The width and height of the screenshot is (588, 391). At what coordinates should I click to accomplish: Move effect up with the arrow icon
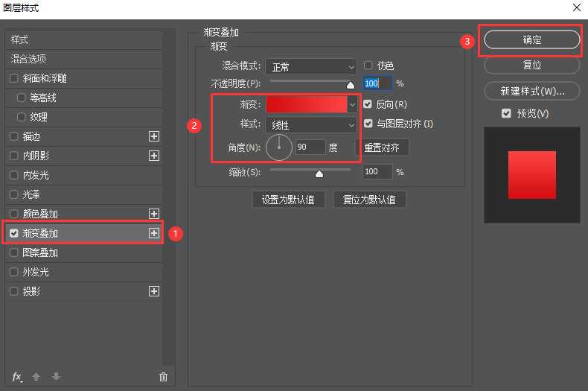pos(36,376)
